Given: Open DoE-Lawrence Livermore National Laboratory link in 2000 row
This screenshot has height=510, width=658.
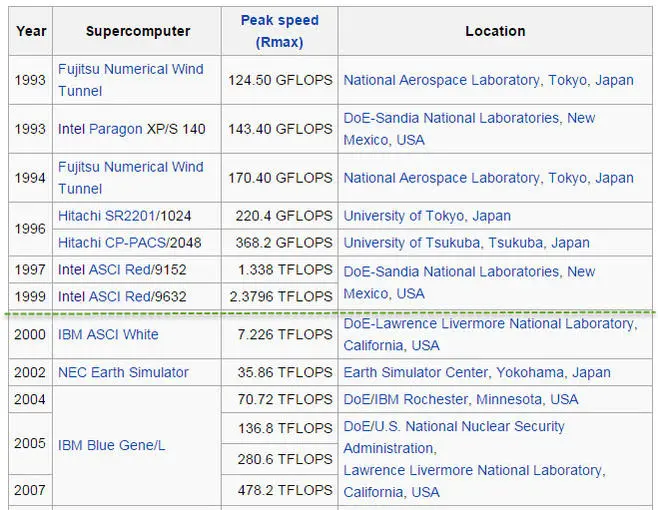Looking at the screenshot, I should click(488, 324).
